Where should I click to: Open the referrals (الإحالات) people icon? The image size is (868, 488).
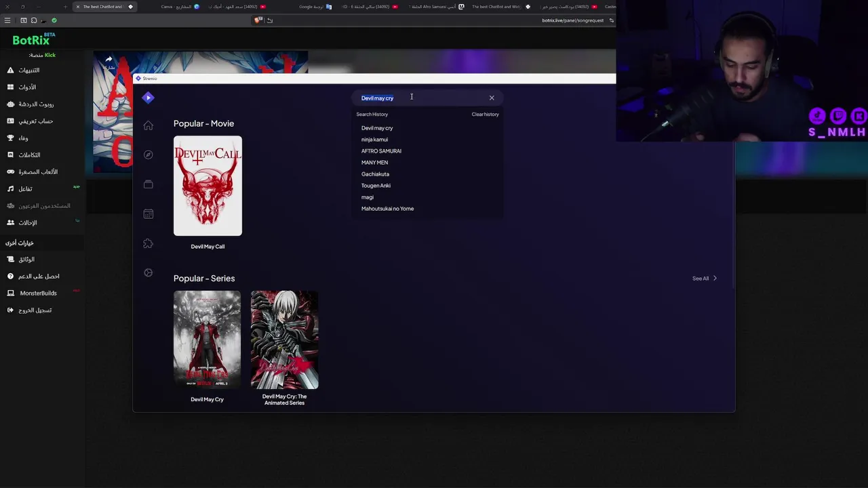tap(10, 222)
